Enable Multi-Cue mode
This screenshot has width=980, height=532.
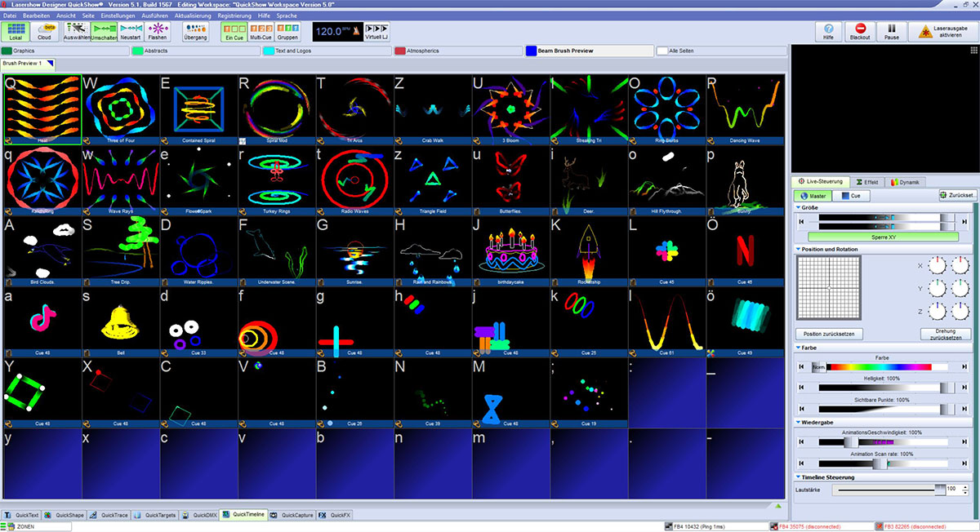pos(261,31)
